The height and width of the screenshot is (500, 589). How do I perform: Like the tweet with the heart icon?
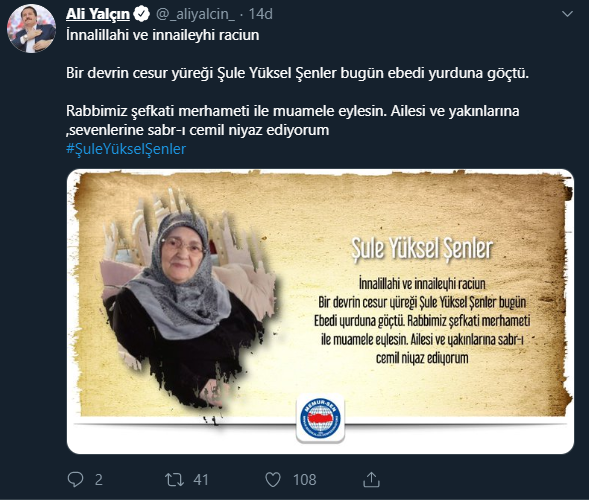pos(273,480)
